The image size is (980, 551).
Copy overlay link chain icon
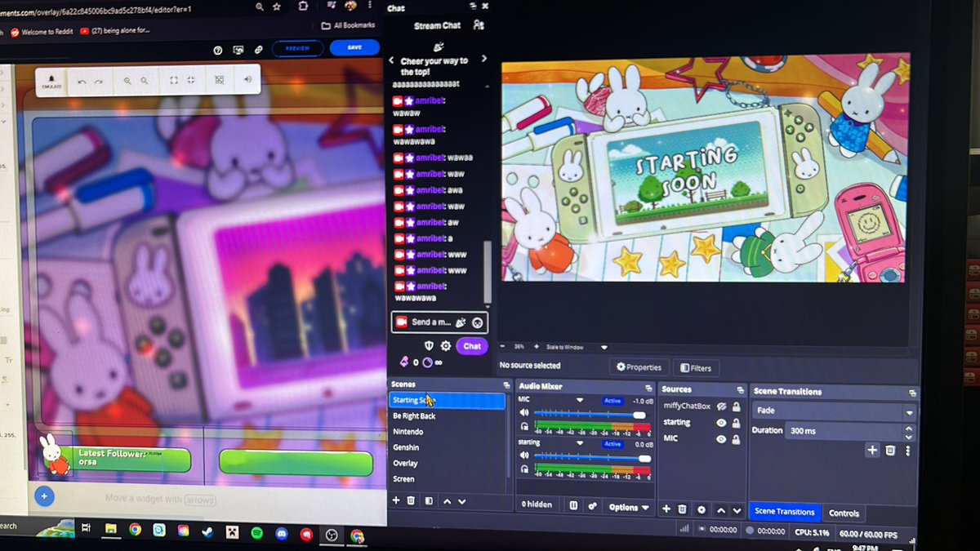[x=259, y=49]
